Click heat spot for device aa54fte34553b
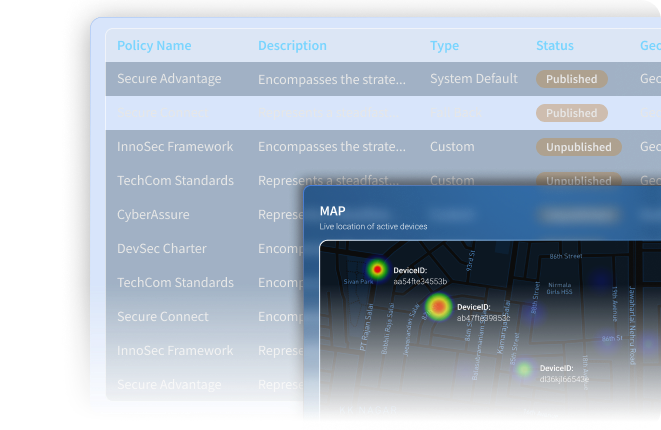 (376, 269)
